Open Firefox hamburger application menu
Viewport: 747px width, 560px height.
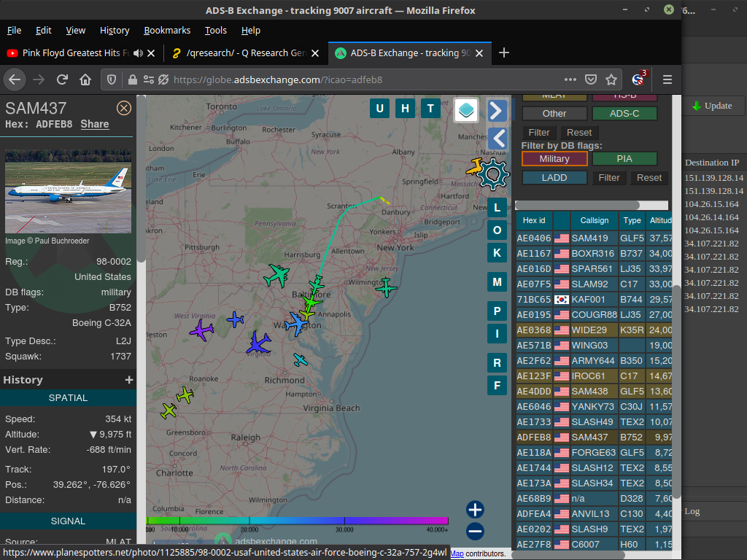click(667, 79)
